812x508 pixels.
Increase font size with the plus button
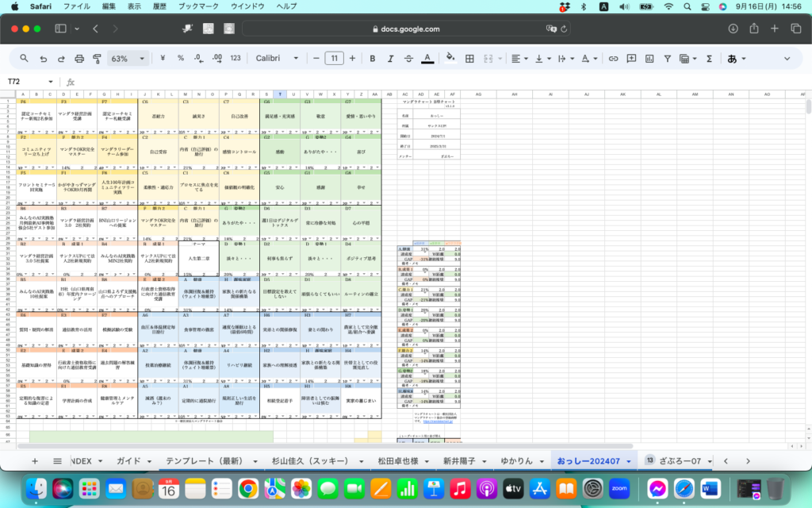pos(351,59)
